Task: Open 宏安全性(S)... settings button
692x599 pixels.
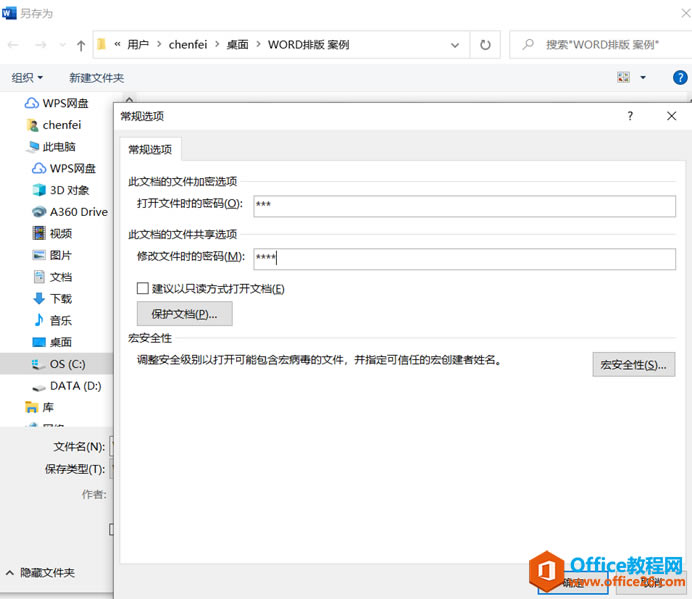Action: 633,365
